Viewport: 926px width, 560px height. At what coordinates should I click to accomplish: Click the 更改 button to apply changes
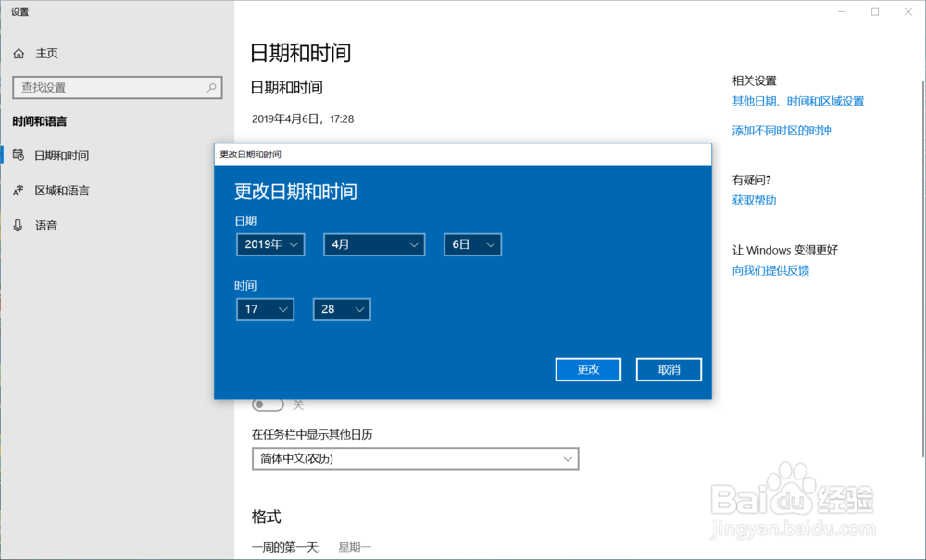point(587,369)
